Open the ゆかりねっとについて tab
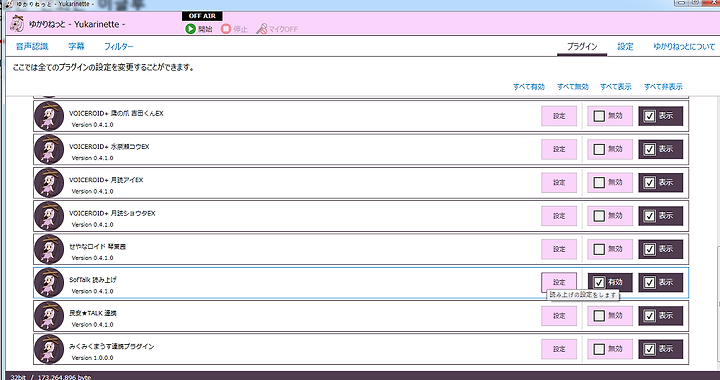The width and height of the screenshot is (720, 380). [684, 46]
